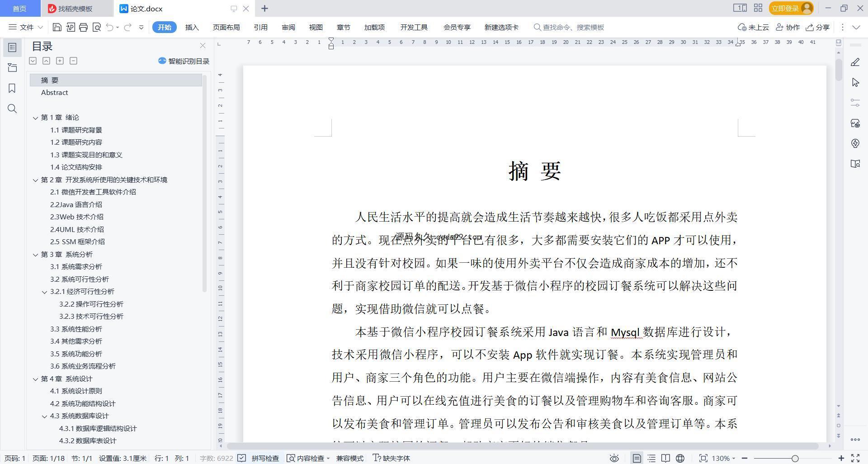The width and height of the screenshot is (868, 464).
Task: Click the promote level up icon in outline panel
Action: click(46, 61)
